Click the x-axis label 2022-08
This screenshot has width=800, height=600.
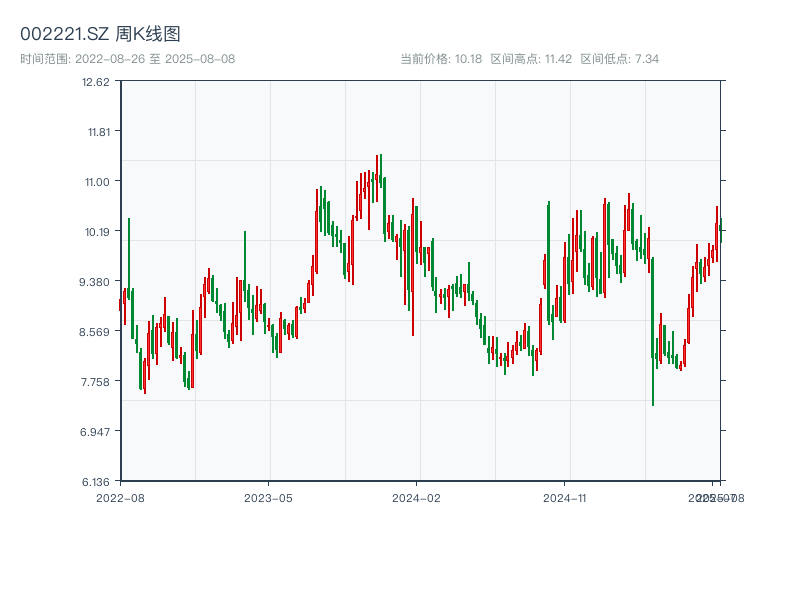(x=120, y=498)
